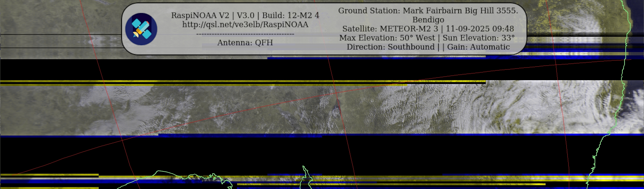
Task: Click the Direction: Southbound label
Action: pos(390,47)
